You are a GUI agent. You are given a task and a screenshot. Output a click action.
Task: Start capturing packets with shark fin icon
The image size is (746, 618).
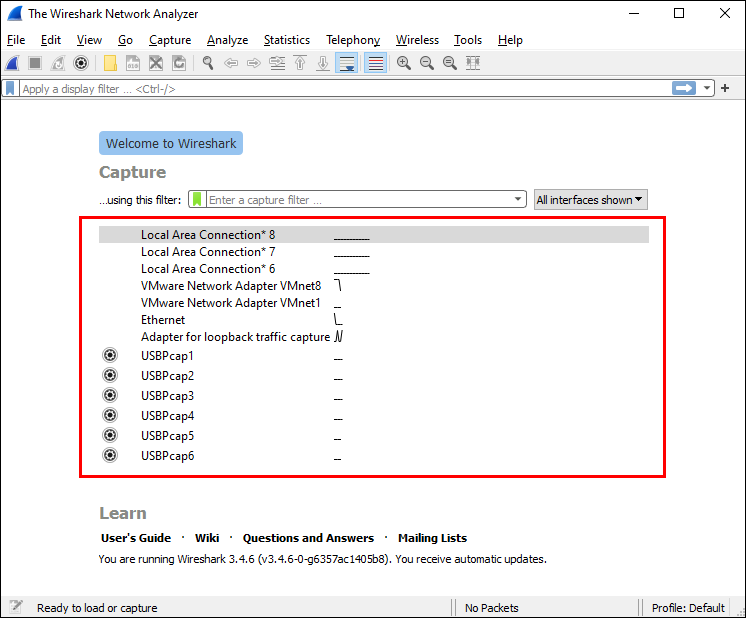[x=12, y=63]
